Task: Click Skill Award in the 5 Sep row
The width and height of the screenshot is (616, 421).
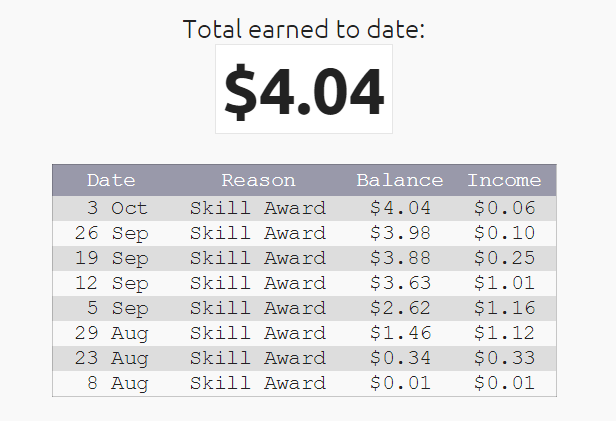Action: (x=258, y=308)
